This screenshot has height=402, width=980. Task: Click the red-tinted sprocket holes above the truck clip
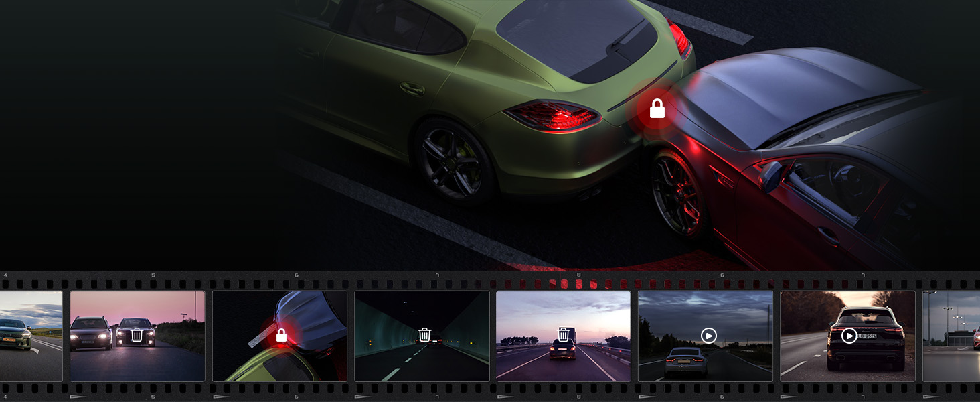coord(566,283)
